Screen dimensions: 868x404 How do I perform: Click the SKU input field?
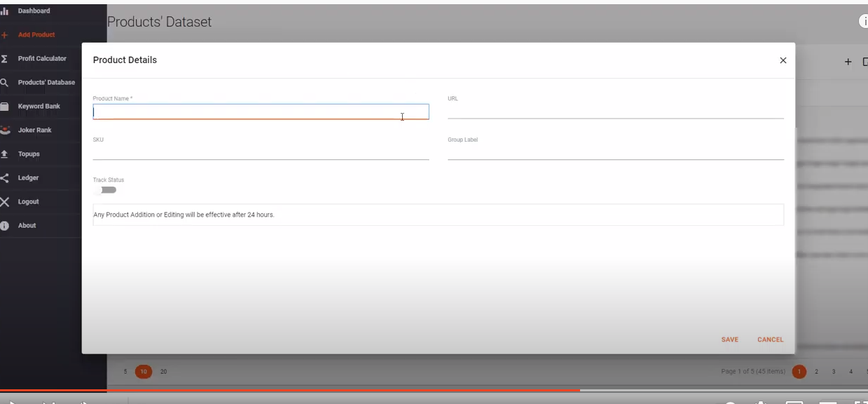click(x=261, y=152)
